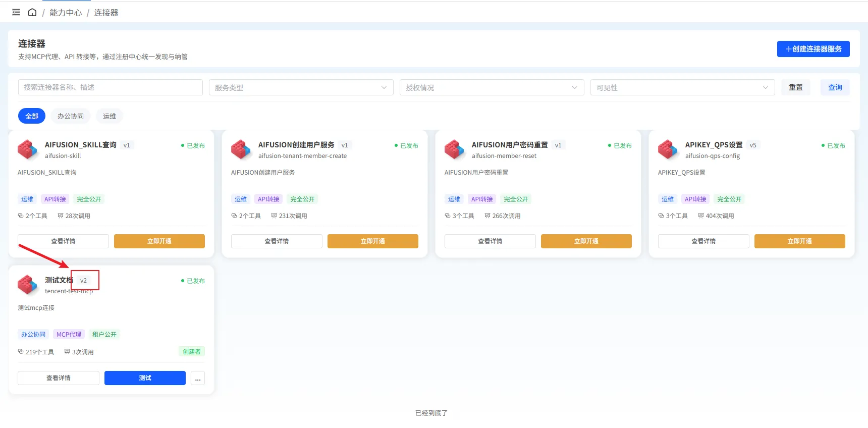This screenshot has height=428, width=868.
Task: Click the 测试文档 card logo icon
Action: click(x=28, y=285)
